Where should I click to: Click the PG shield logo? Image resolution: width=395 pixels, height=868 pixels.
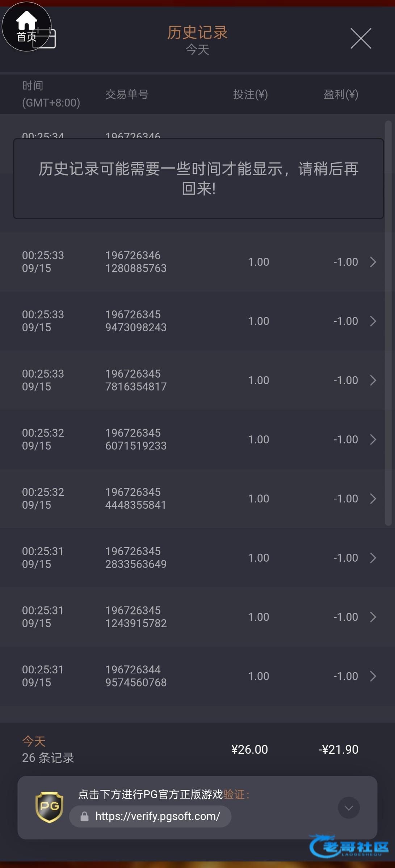click(49, 807)
